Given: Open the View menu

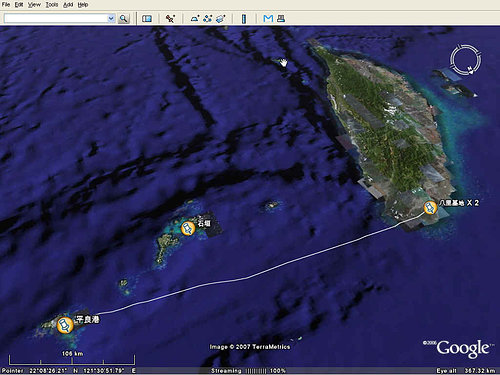Looking at the screenshot, I should (x=34, y=5).
